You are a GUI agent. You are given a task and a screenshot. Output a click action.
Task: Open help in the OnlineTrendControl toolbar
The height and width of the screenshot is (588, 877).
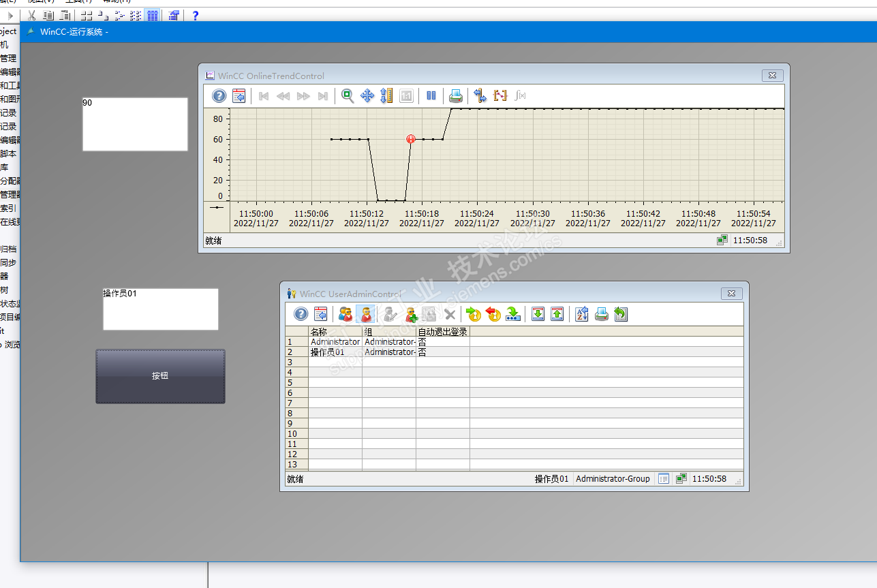(219, 96)
